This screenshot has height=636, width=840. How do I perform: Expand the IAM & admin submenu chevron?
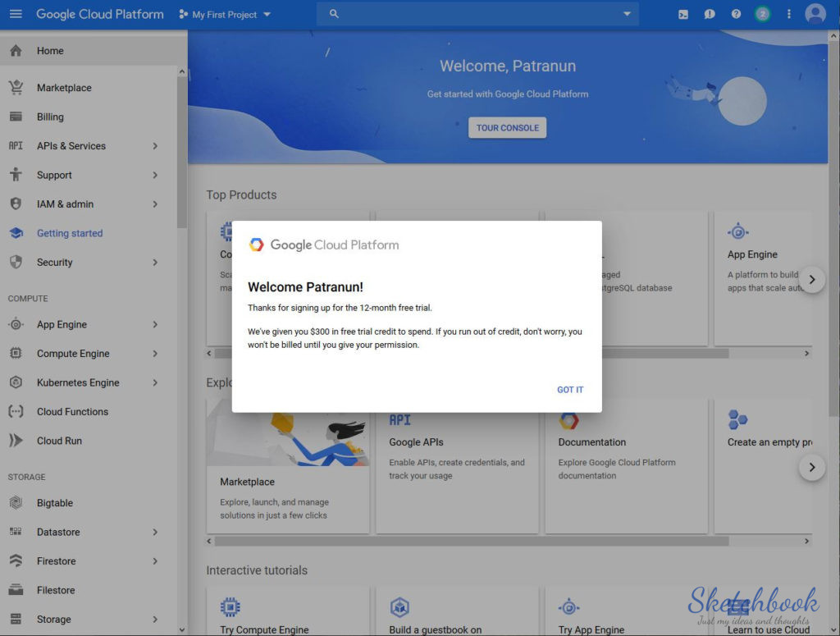click(x=155, y=204)
